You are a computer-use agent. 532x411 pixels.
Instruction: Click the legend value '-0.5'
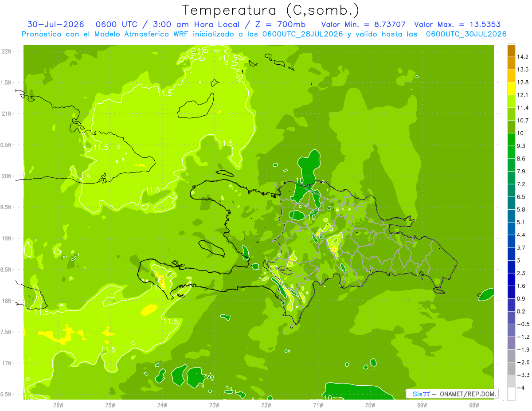pyautogui.click(x=523, y=324)
